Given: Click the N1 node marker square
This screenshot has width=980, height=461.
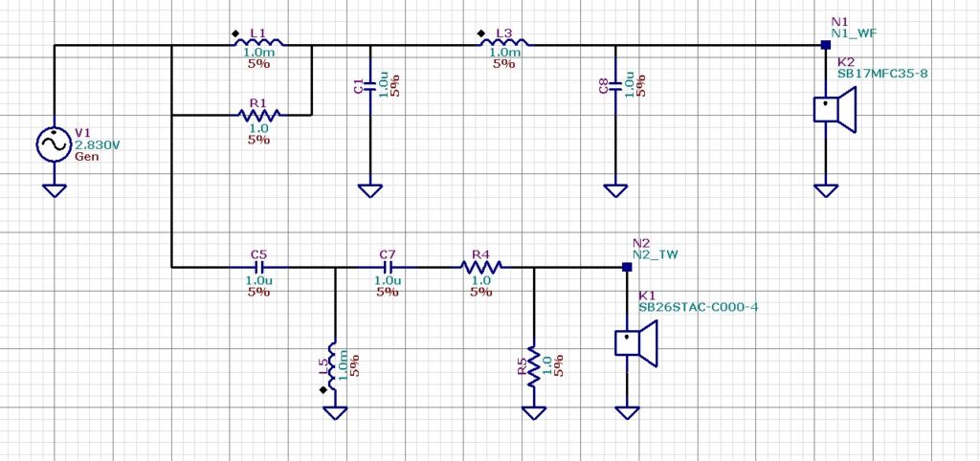Looking at the screenshot, I should pos(825,45).
